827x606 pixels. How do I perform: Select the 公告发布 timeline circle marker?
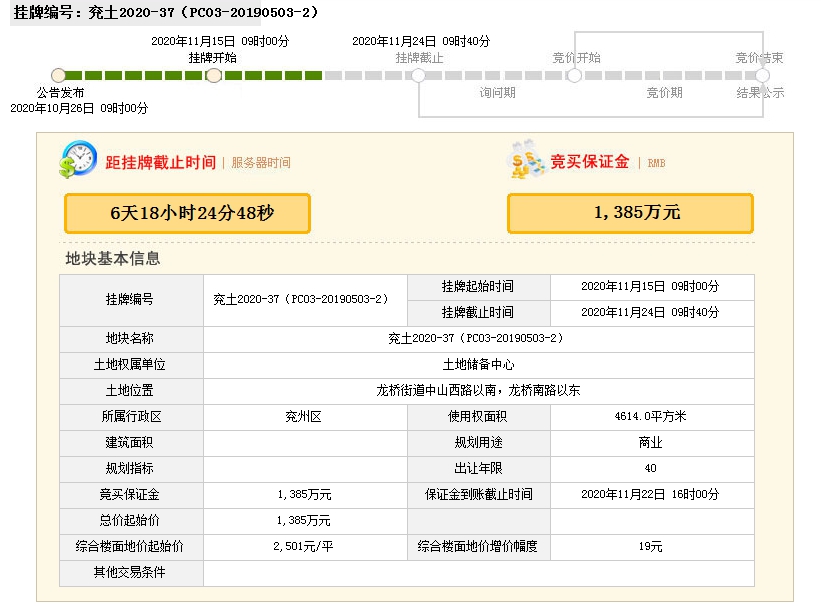58,75
